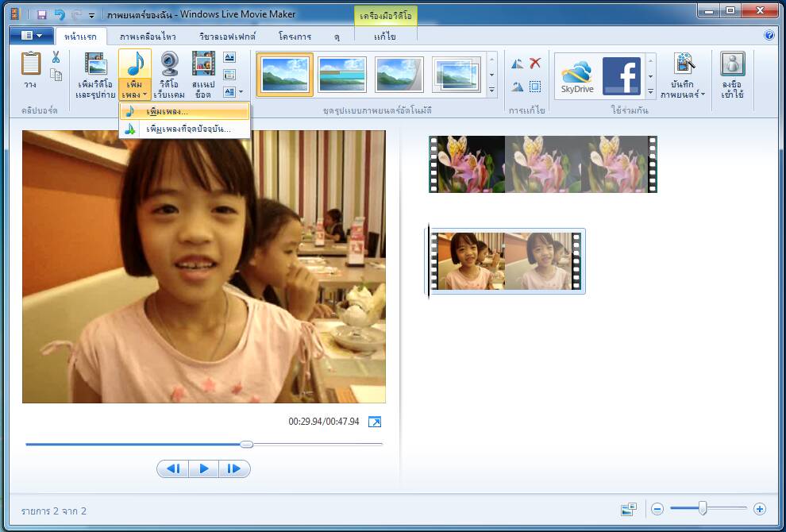Expand the AutoMovie themes gallery arrow
This screenshot has width=786, height=532.
tap(491, 91)
